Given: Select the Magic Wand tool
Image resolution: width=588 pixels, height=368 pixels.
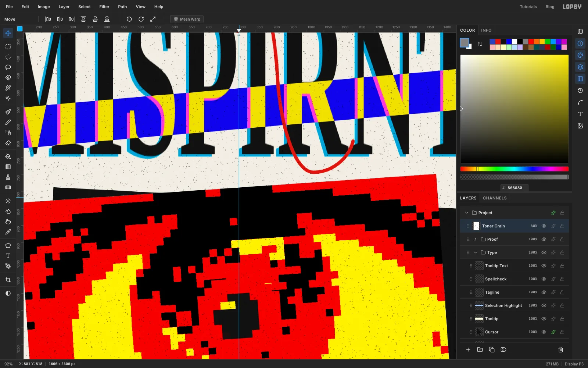Looking at the screenshot, I should (8, 88).
